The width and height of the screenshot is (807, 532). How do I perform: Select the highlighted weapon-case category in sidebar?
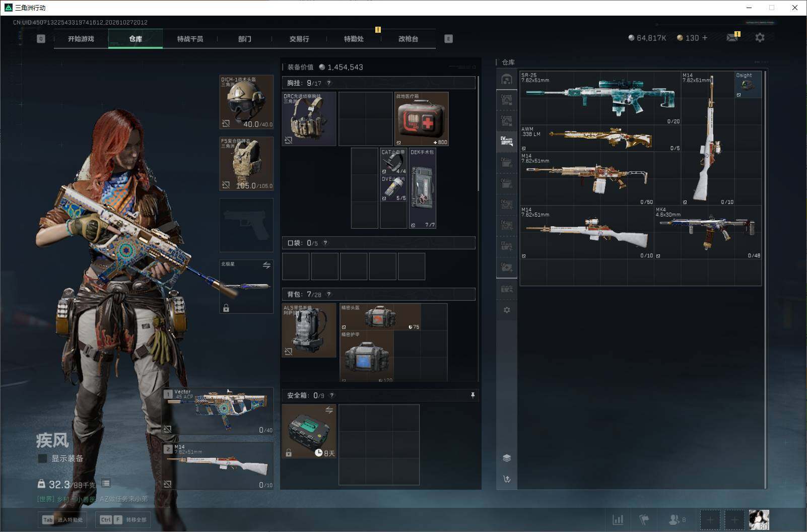point(507,142)
